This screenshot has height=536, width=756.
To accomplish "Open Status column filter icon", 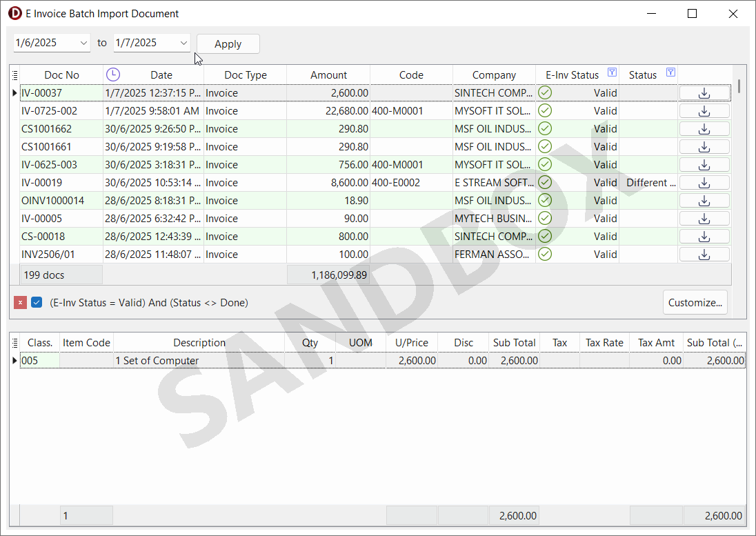I will 670,73.
